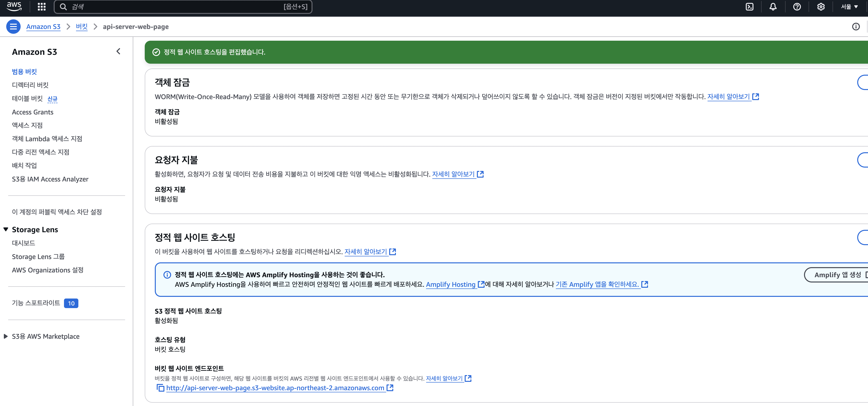Open the CloudShell terminal icon
Viewport: 868px width, 406px height.
click(x=749, y=7)
